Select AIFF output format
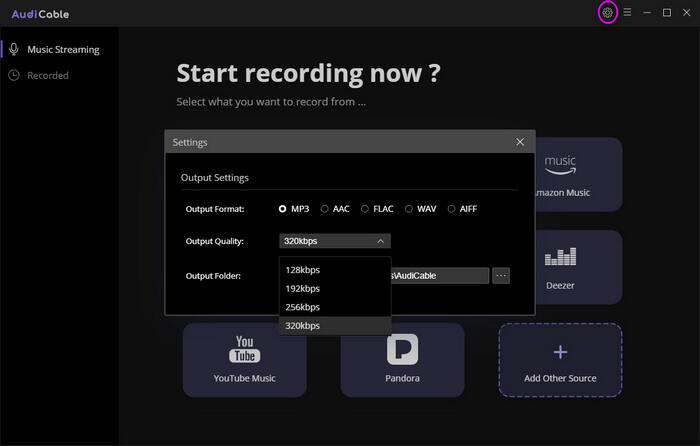700x446 pixels. [x=452, y=209]
